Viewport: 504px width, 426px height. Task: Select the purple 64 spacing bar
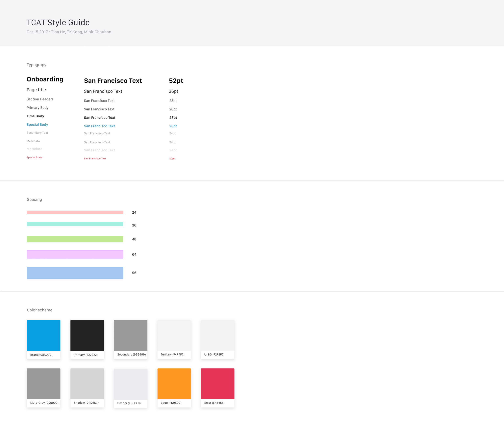[x=75, y=254]
